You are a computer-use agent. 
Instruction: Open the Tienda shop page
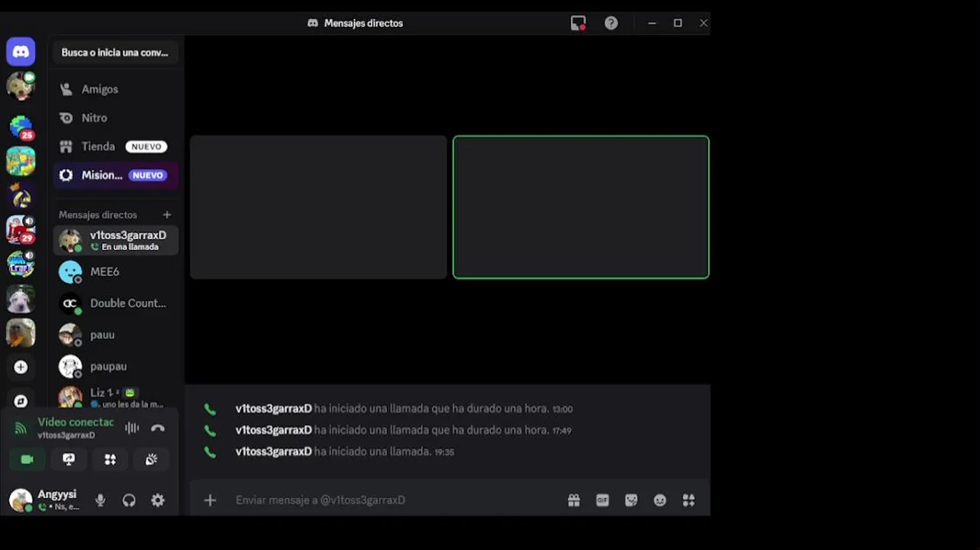point(116,147)
